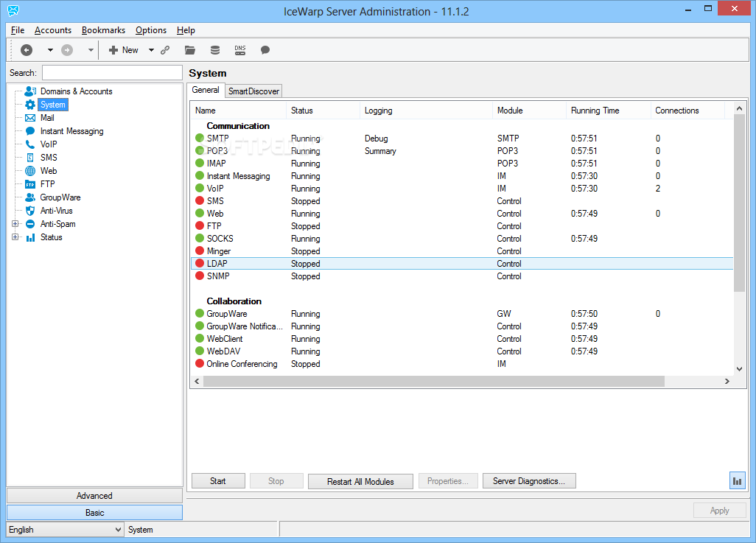Switch to the SmartDiscover tab
The image size is (756, 543).
[253, 91]
